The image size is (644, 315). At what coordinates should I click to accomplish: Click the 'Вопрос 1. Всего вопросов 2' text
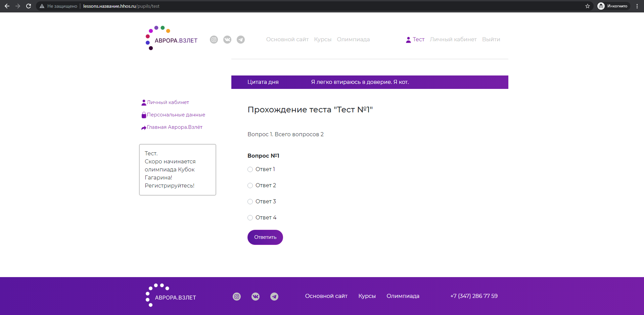285,135
